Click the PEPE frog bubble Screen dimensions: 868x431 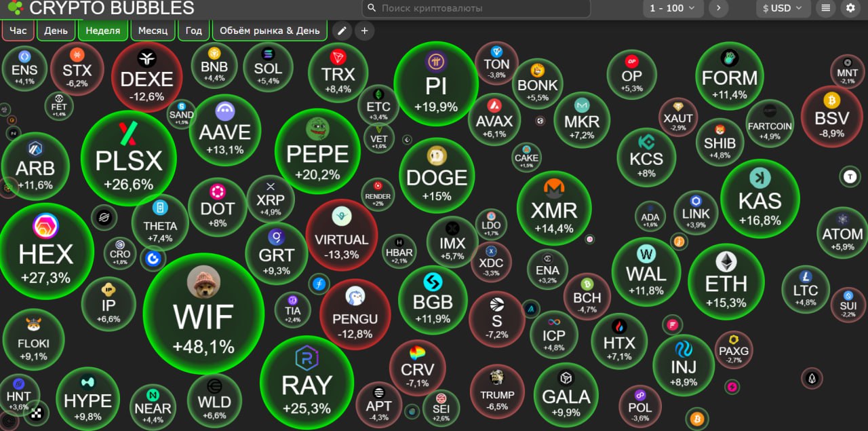coord(317,151)
